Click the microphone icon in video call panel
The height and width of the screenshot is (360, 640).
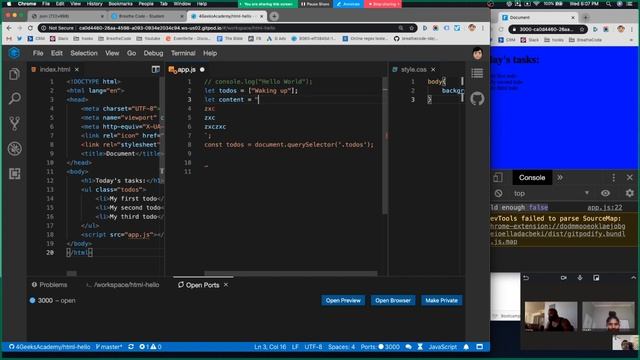[x=580, y=278]
